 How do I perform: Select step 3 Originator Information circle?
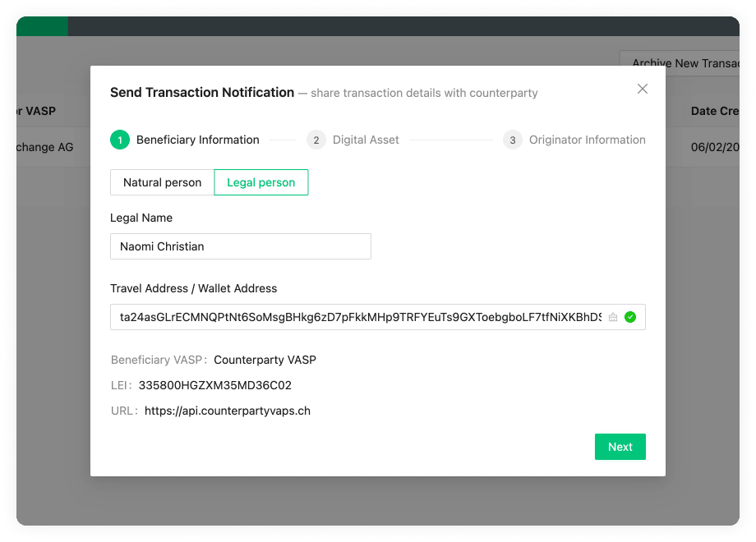point(513,140)
